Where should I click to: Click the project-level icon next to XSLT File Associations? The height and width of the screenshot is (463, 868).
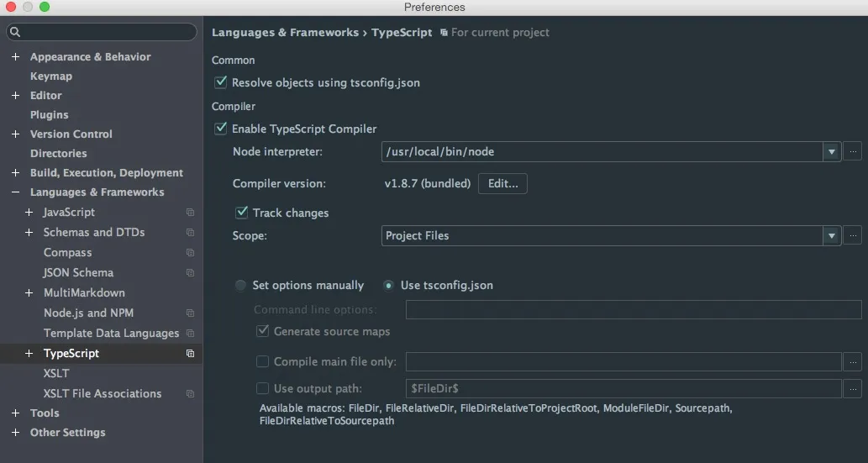[190, 394]
